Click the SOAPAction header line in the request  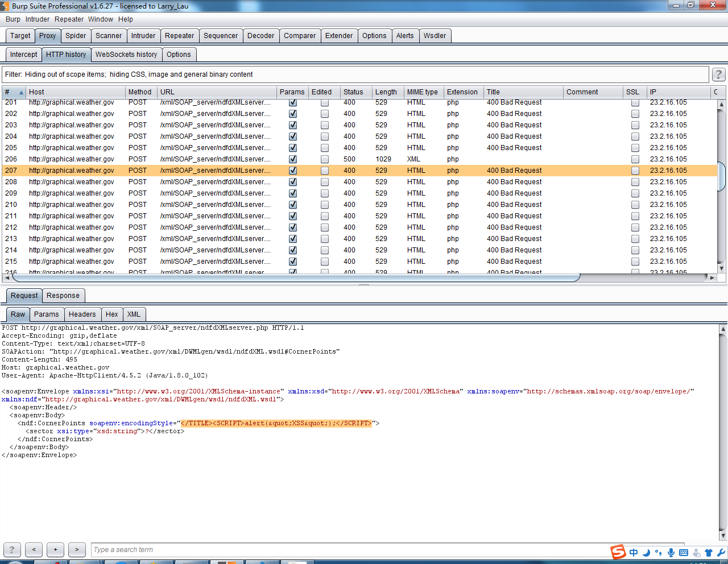tap(171, 352)
